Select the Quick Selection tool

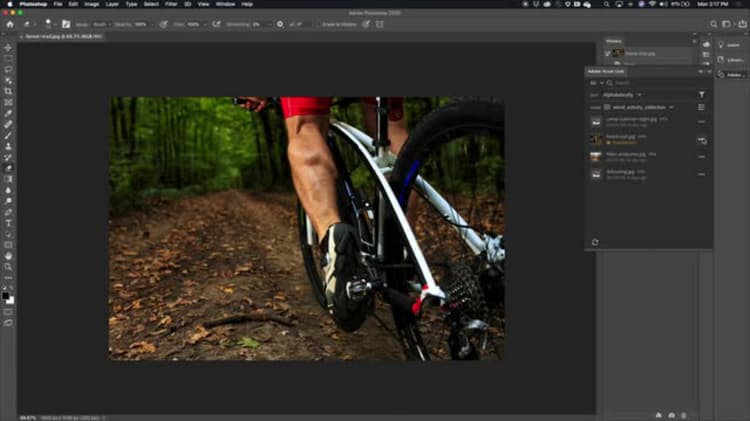(x=8, y=80)
